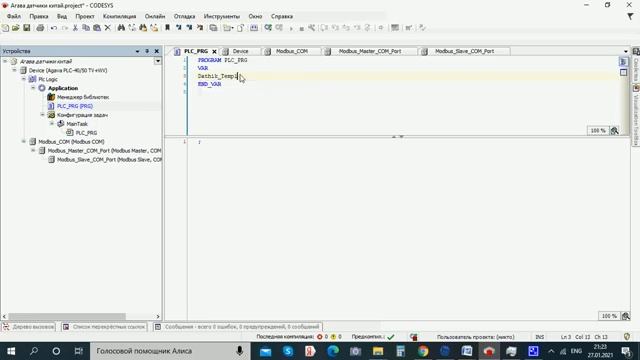Click the zoom magnifier icon in the implementation editor

pyautogui.click(x=625, y=316)
